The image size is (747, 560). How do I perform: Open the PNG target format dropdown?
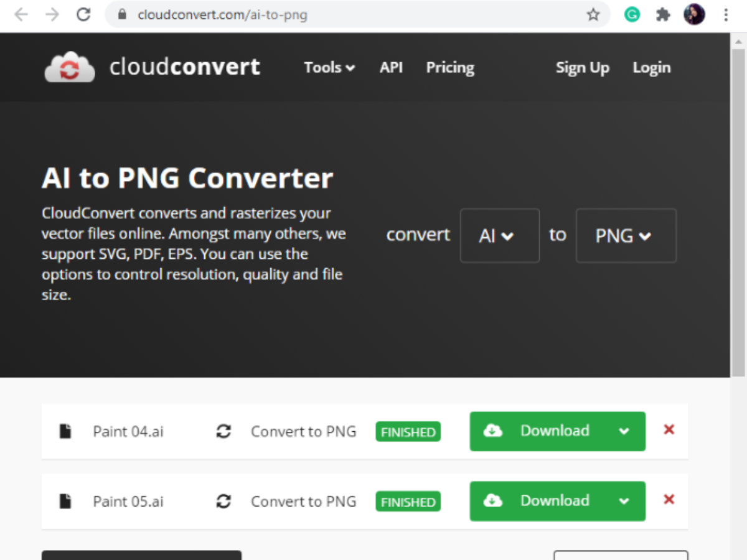pyautogui.click(x=626, y=235)
